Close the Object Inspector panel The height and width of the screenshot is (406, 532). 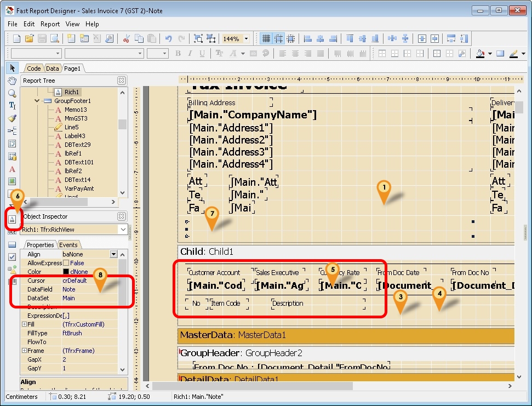click(121, 216)
